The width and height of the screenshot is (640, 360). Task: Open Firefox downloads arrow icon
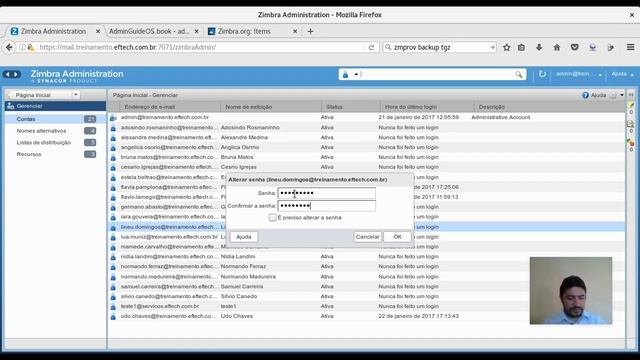tap(539, 47)
